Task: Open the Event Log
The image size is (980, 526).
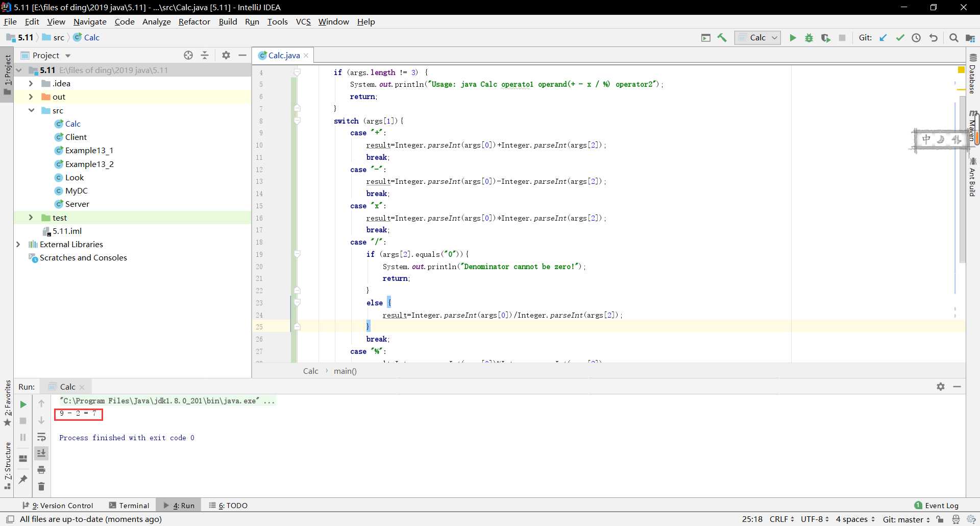Action: click(937, 506)
